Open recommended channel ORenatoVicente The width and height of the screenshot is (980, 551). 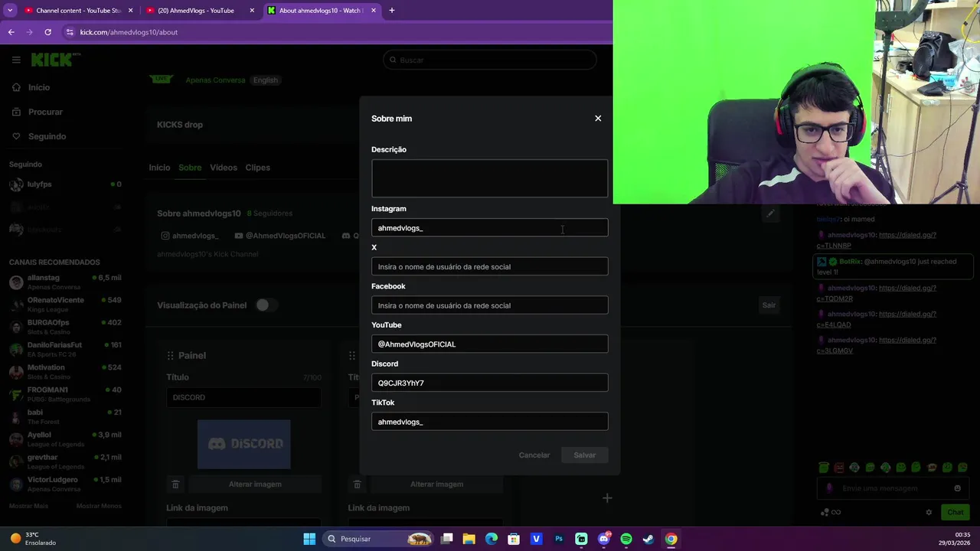(65, 304)
